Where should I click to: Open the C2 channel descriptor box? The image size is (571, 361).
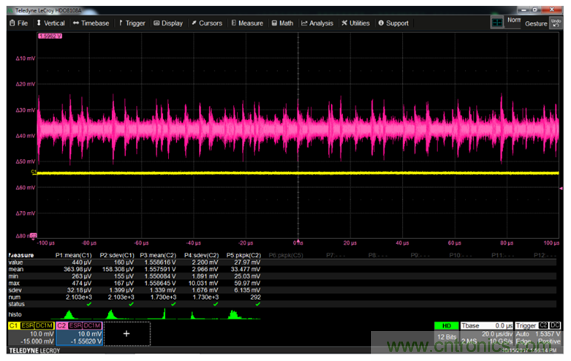[x=79, y=333]
